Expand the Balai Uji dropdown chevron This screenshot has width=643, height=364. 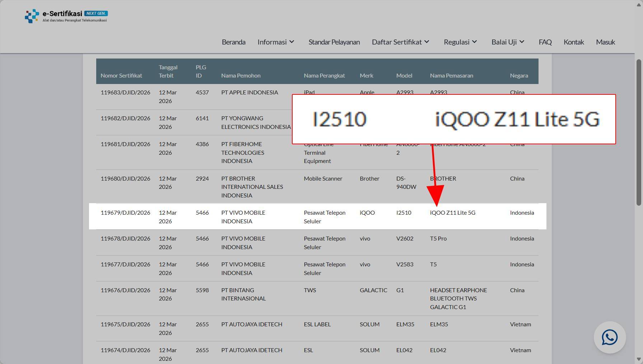click(x=522, y=42)
